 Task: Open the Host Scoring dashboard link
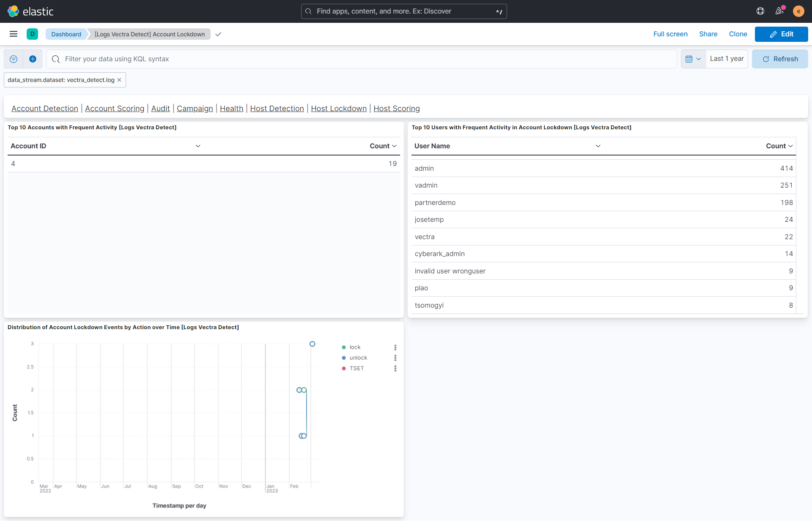397,109
